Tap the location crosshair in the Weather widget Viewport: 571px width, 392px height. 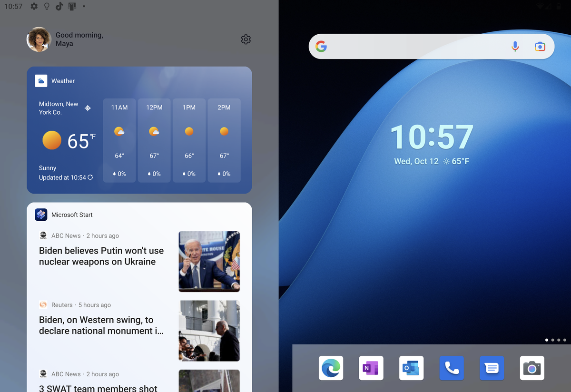click(88, 108)
